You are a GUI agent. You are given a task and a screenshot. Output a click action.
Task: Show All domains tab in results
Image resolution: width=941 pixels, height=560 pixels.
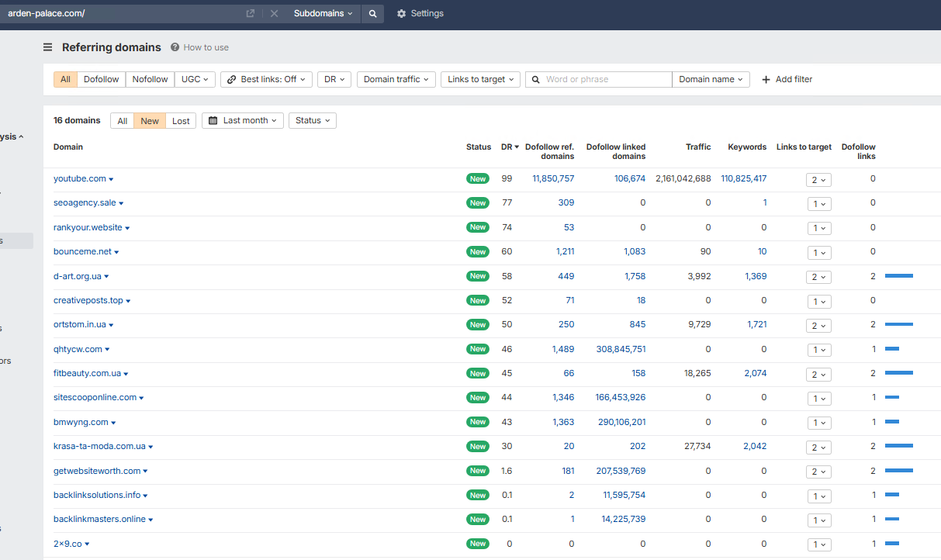coord(123,120)
